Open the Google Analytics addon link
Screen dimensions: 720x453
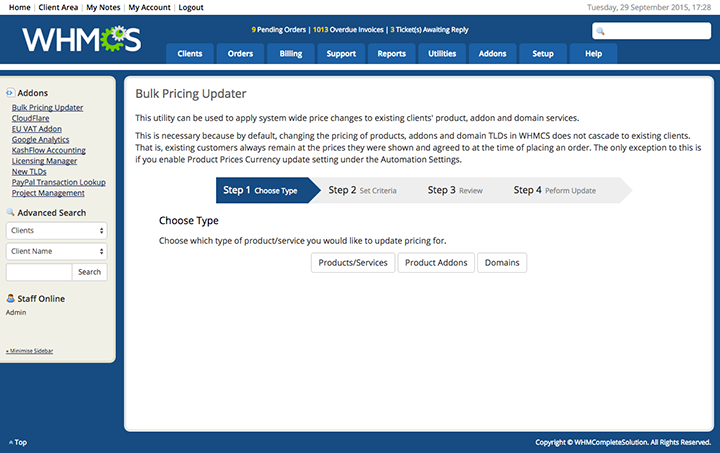40,140
